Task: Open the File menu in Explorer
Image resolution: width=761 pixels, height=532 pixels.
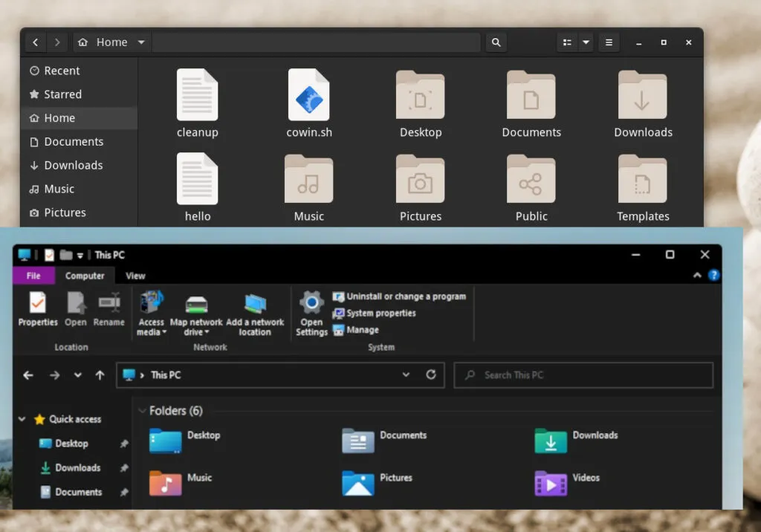Action: 33,275
